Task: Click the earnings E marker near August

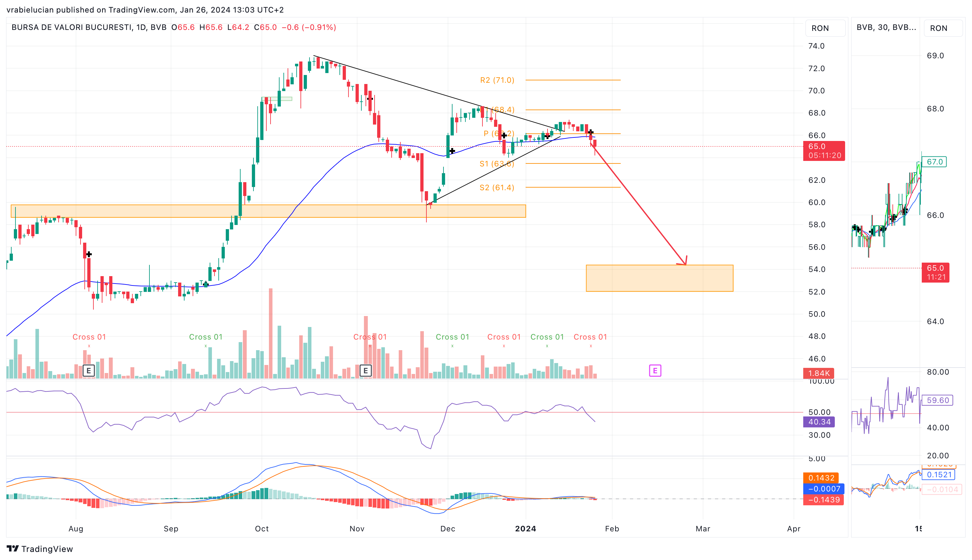Action: tap(89, 371)
